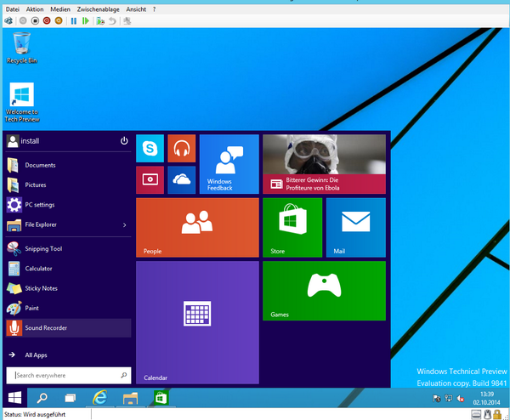The width and height of the screenshot is (510, 420).
Task: Open the Windows Feedback tile
Action: point(229,164)
